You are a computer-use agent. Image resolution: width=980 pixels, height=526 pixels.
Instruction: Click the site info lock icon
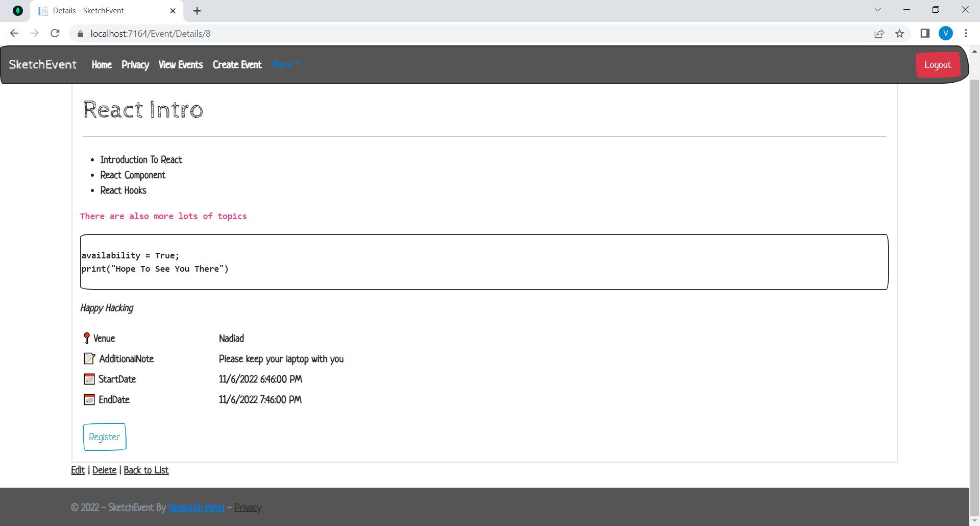point(80,34)
